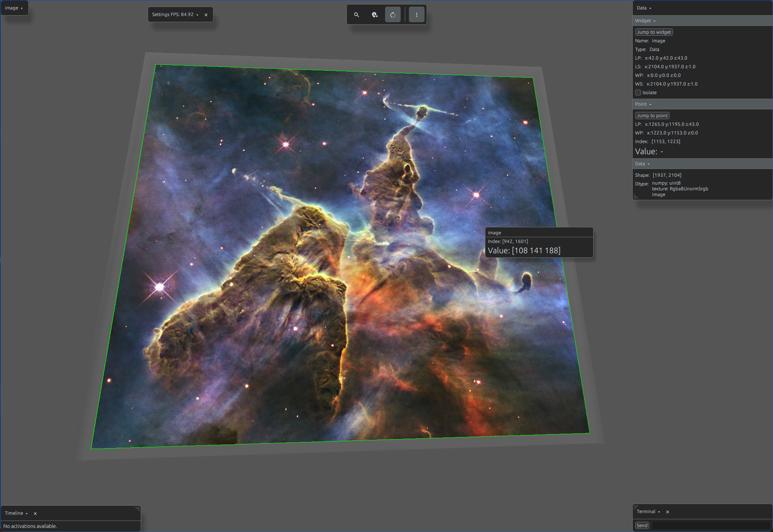Viewport: 773px width, 532px height.
Task: Click the Timeline panel resize grip
Action: point(137,509)
